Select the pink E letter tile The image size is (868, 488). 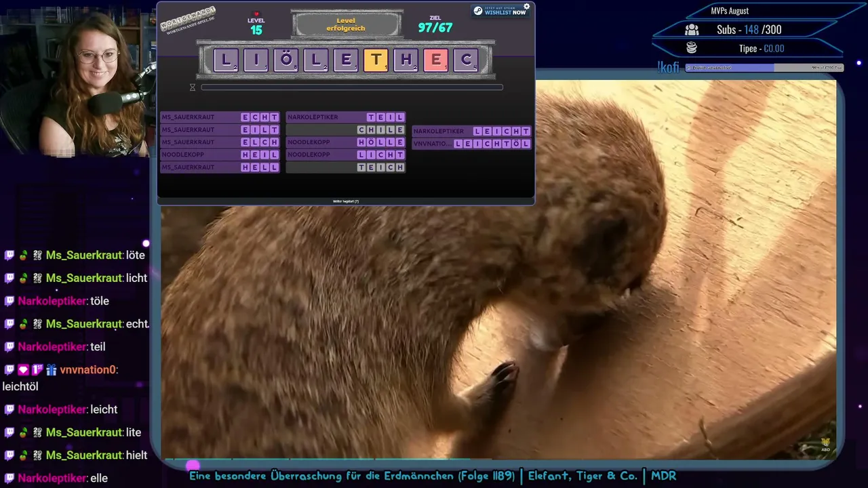click(435, 60)
